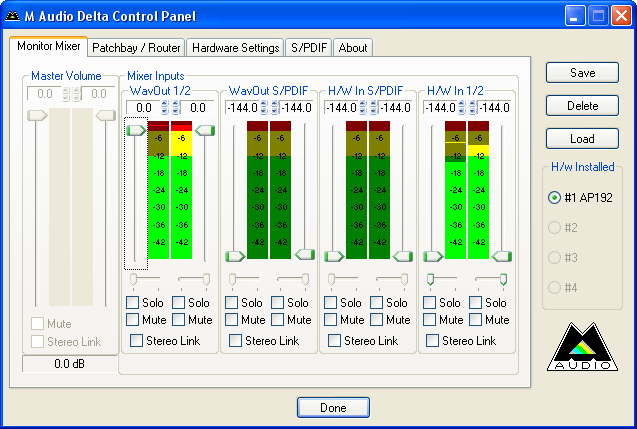637x429 pixels.
Task: Click the title bar M-Audio app icon
Action: click(13, 16)
